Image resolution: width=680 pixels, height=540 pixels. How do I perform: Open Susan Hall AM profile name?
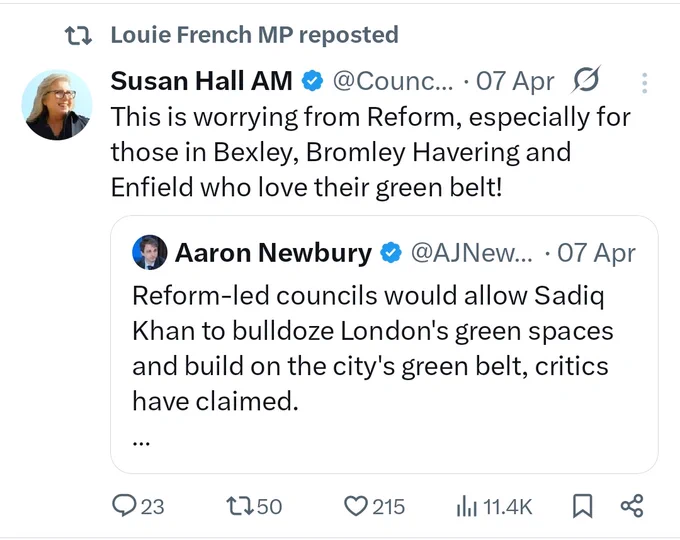(x=201, y=81)
